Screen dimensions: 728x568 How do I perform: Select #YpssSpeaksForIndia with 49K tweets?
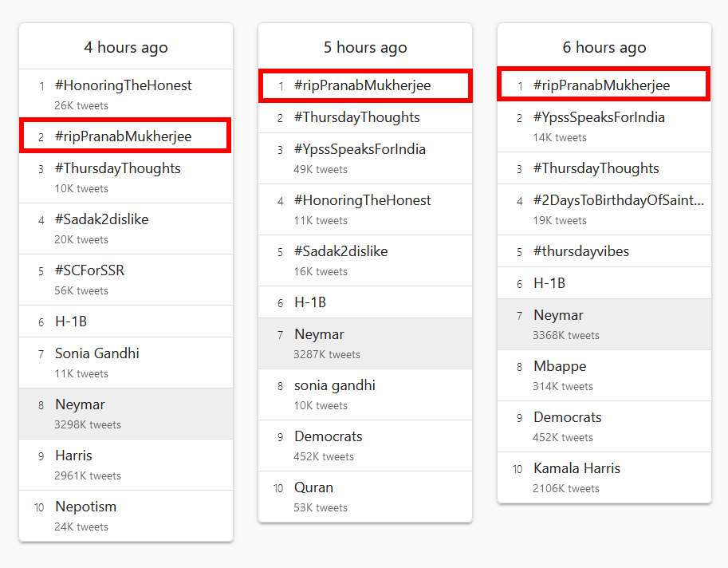pos(360,149)
